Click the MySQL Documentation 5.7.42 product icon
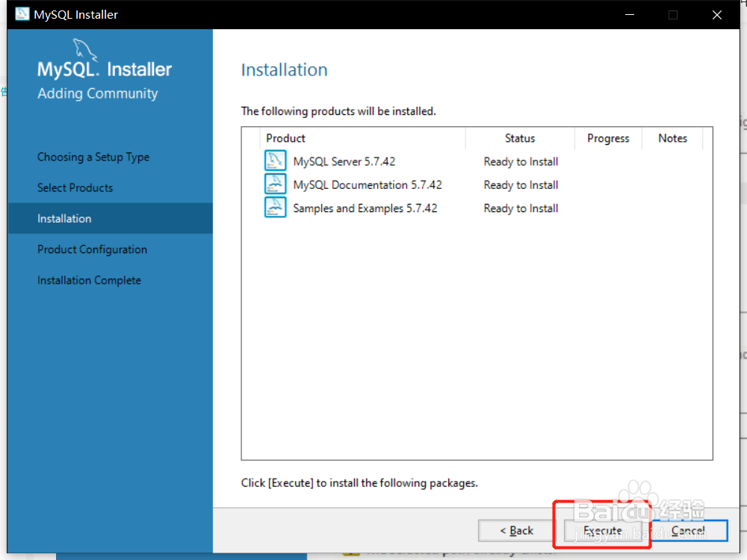The width and height of the screenshot is (747, 560). pos(275,184)
